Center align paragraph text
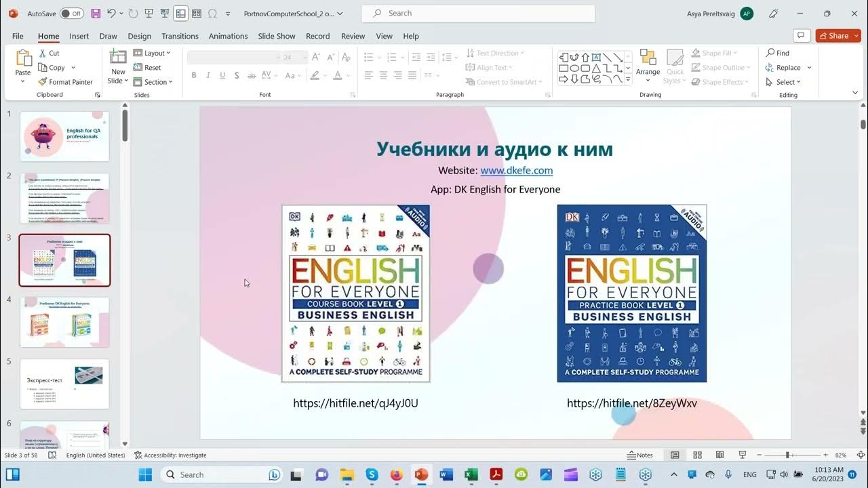 tap(384, 75)
